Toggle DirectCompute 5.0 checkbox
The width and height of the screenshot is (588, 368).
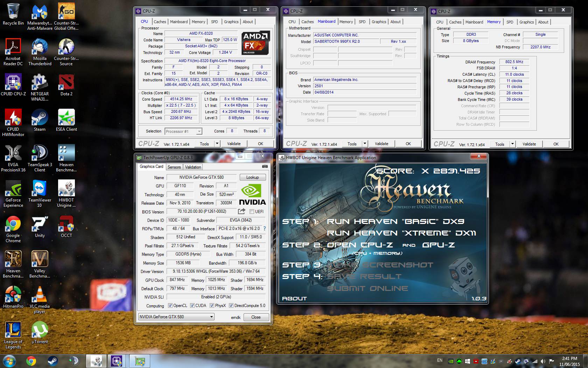(x=231, y=305)
